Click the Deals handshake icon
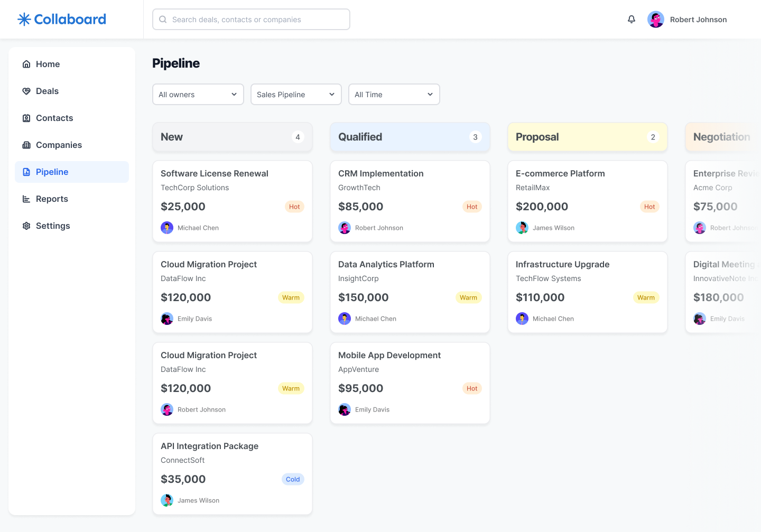The width and height of the screenshot is (761, 532). [26, 91]
